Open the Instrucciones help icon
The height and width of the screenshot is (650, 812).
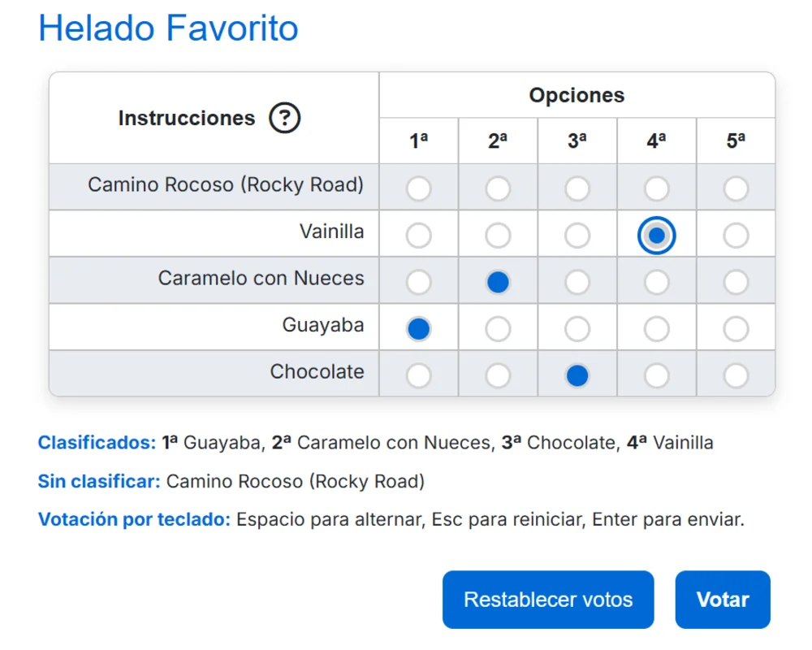pyautogui.click(x=286, y=117)
